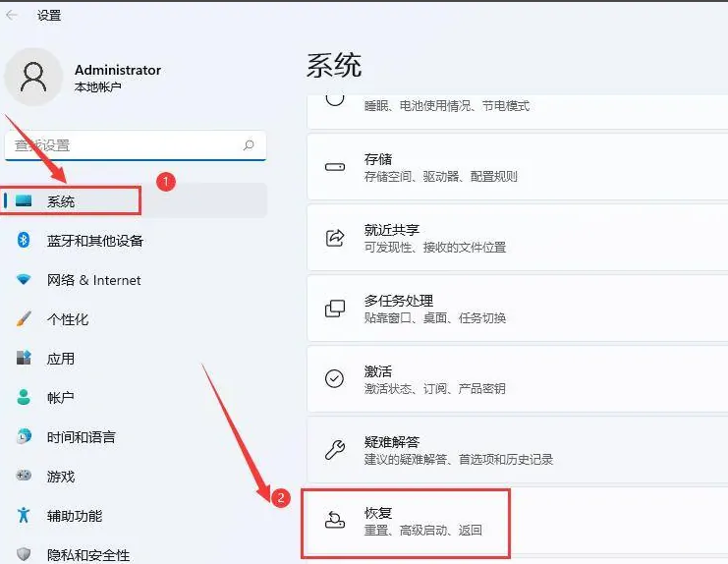Open the power card showing 睡眠、电池使用情况
The height and width of the screenshot is (564, 728).
[517, 111]
